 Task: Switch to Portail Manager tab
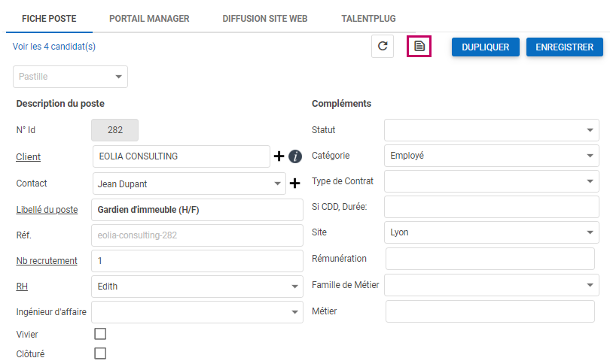coord(149,18)
